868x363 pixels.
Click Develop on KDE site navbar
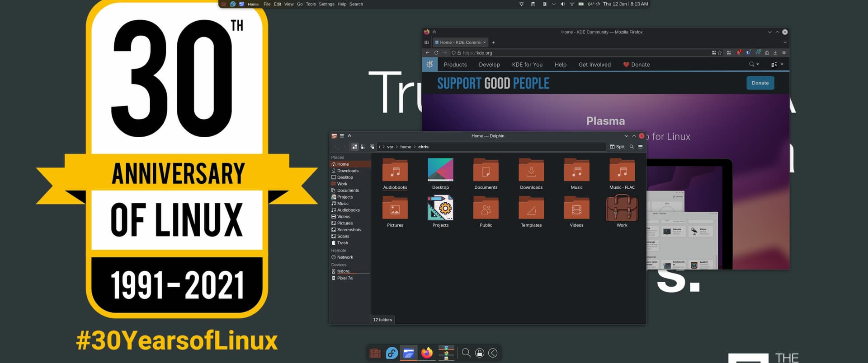(489, 65)
